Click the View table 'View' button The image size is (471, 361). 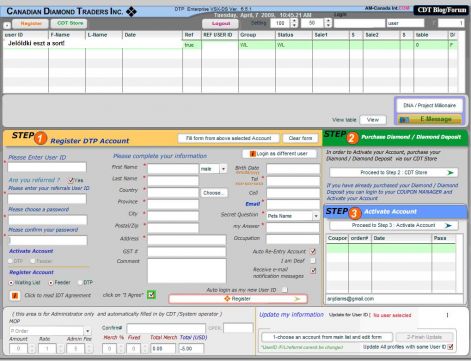pyautogui.click(x=373, y=120)
